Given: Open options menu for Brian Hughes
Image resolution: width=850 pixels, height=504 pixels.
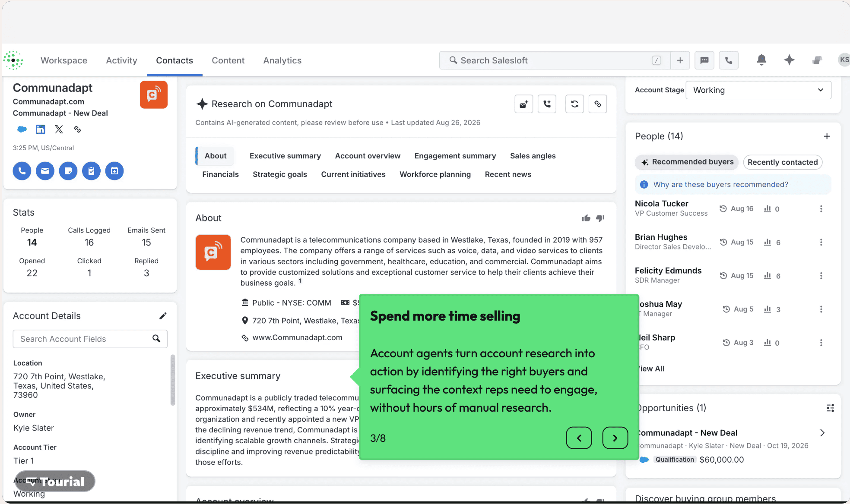Looking at the screenshot, I should click(x=821, y=242).
